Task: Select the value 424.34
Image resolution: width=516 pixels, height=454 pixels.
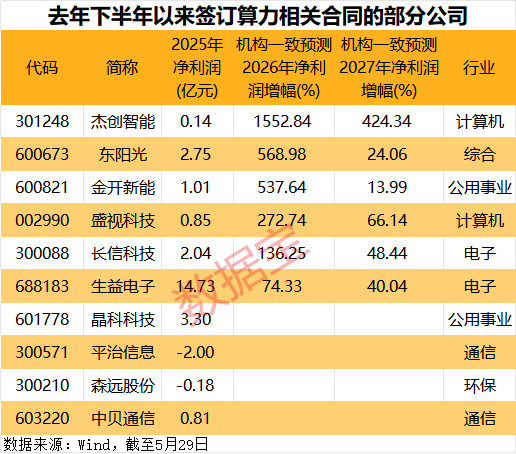Action: tap(387, 121)
